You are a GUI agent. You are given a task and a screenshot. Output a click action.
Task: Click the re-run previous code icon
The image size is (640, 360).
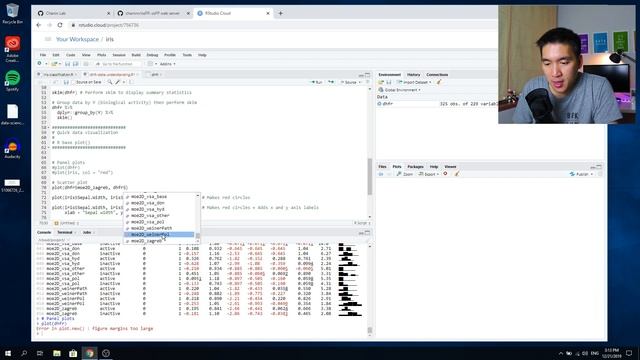click(331, 82)
